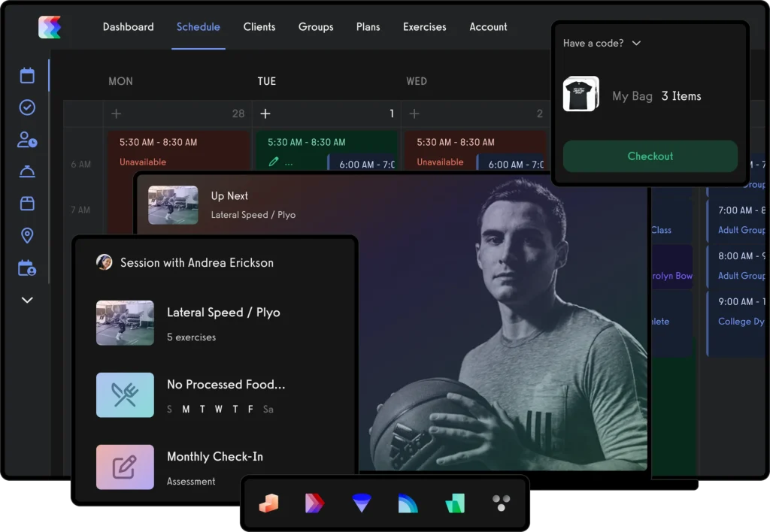Toggle Monday in No Processed Food days

click(185, 410)
